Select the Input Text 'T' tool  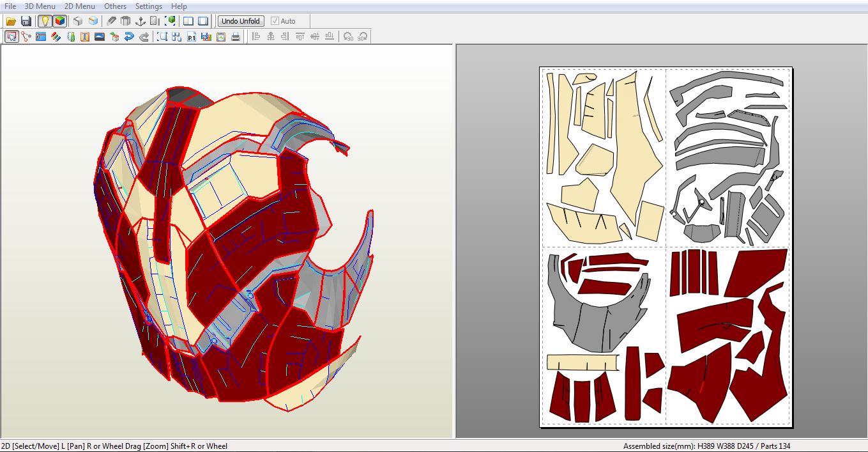point(85,36)
